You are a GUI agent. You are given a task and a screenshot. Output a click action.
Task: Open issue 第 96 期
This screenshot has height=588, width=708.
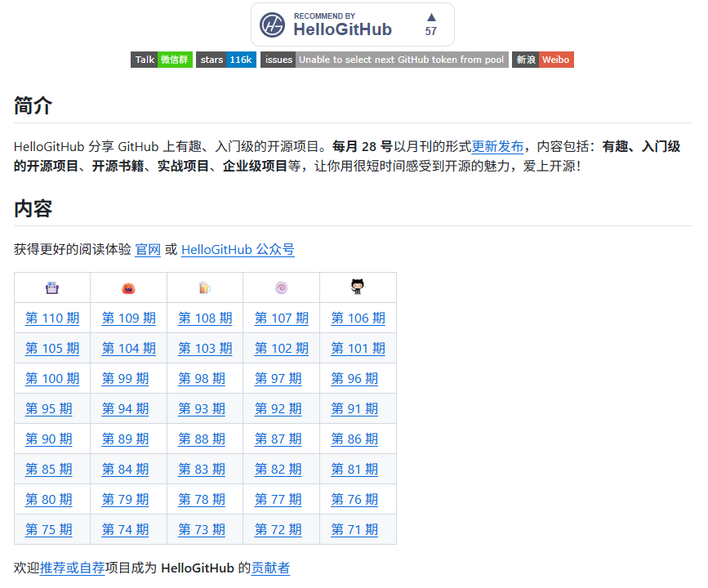click(354, 378)
